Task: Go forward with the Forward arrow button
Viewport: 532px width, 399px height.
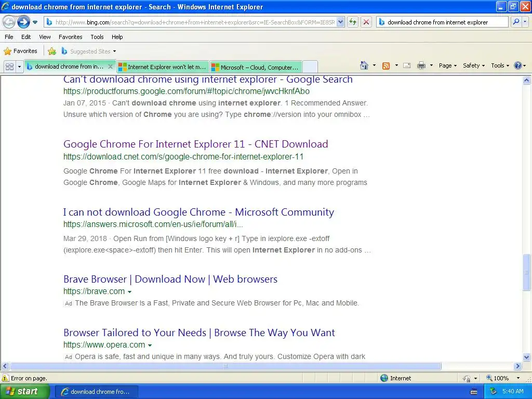Action: point(23,22)
